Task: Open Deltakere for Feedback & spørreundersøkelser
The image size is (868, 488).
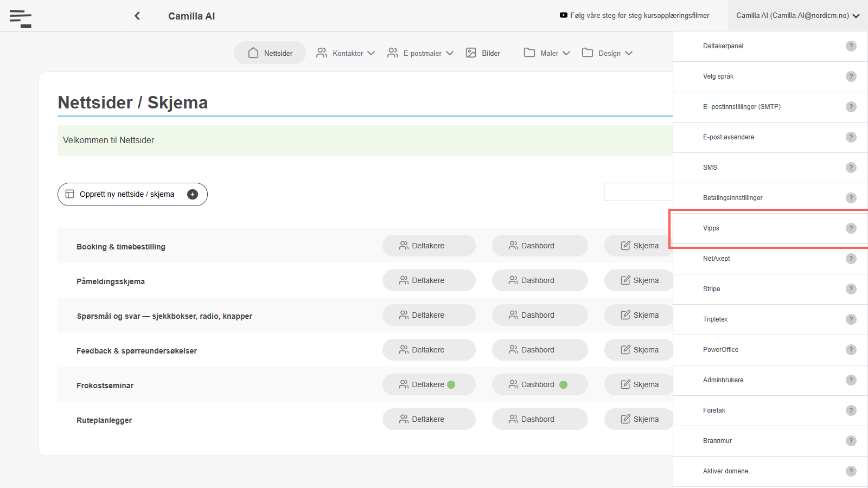Action: click(x=429, y=350)
